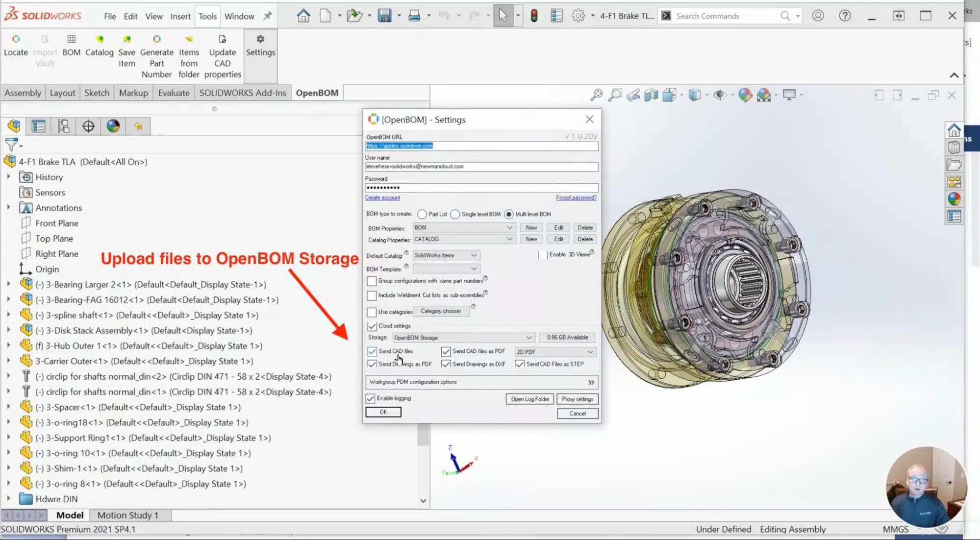Viewport: 980px width, 540px height.
Task: Open the 2D PDF format dropdown
Action: pos(555,352)
